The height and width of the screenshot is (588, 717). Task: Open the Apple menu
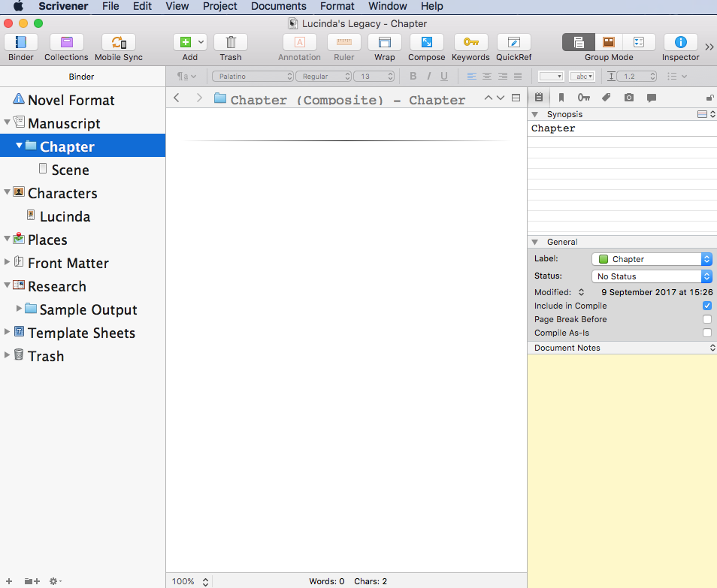pos(18,7)
